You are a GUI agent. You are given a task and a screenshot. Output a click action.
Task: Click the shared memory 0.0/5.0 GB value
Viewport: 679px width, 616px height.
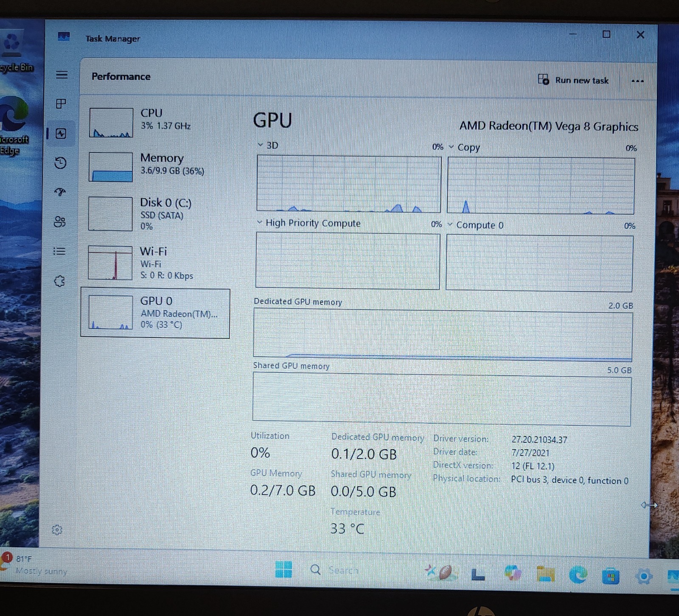pyautogui.click(x=363, y=492)
